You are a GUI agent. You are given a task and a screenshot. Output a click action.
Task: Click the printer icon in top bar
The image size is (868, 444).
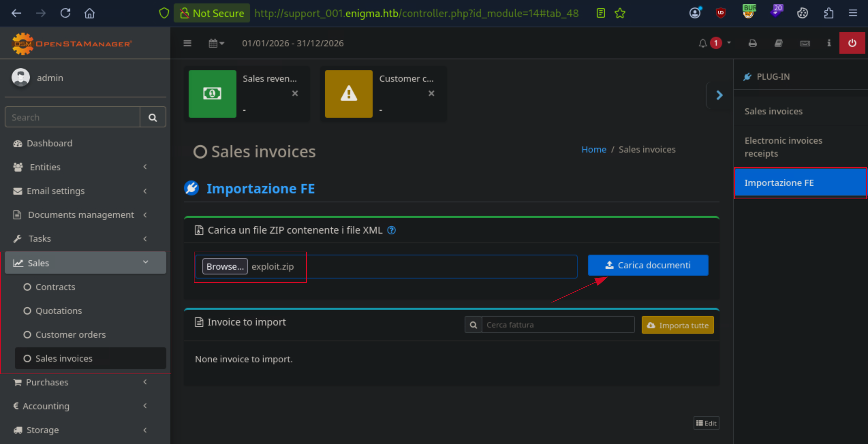click(x=753, y=43)
